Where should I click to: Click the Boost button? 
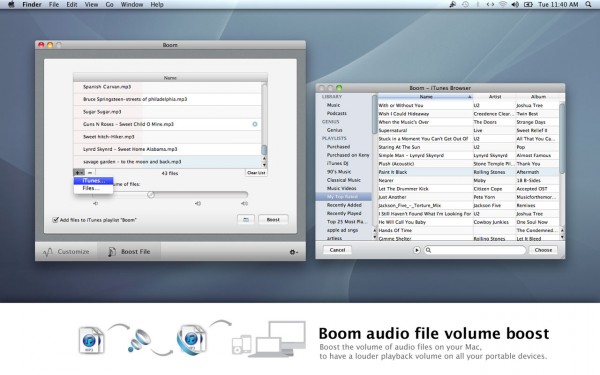[x=273, y=220]
